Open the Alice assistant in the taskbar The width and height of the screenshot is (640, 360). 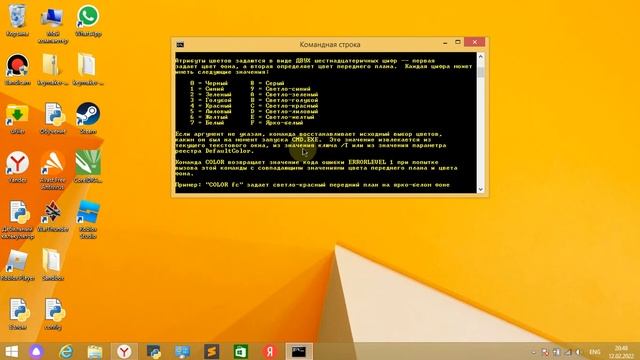(36, 351)
